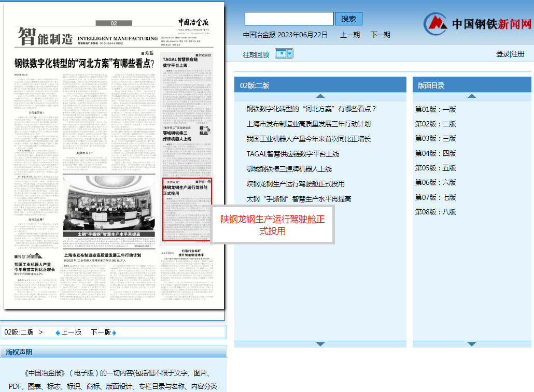Click the down arrow below the article list

[x=320, y=343]
